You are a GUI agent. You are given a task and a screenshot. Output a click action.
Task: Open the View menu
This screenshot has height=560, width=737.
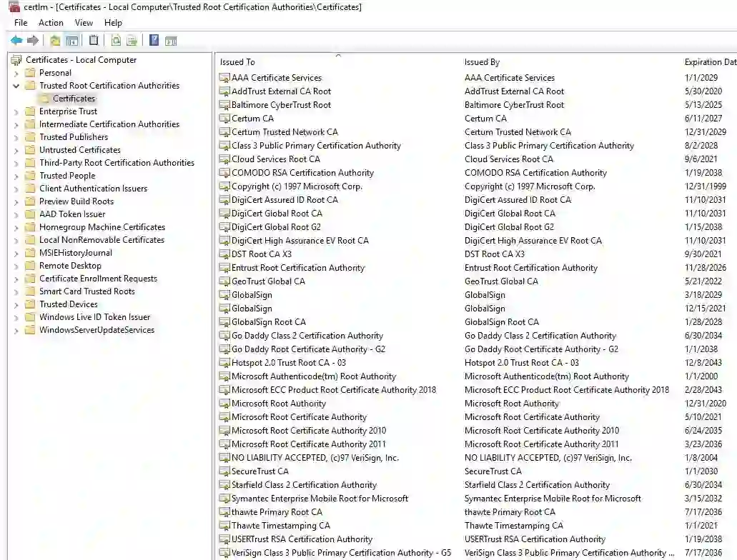coord(84,23)
